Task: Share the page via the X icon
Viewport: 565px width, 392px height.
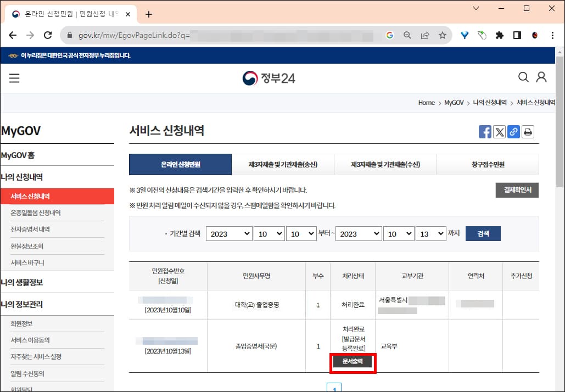Action: 499,132
